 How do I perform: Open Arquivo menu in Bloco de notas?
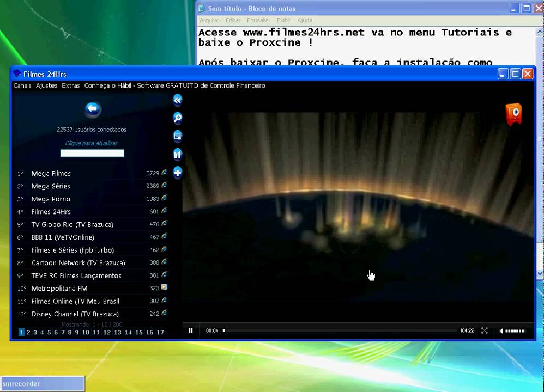[209, 21]
